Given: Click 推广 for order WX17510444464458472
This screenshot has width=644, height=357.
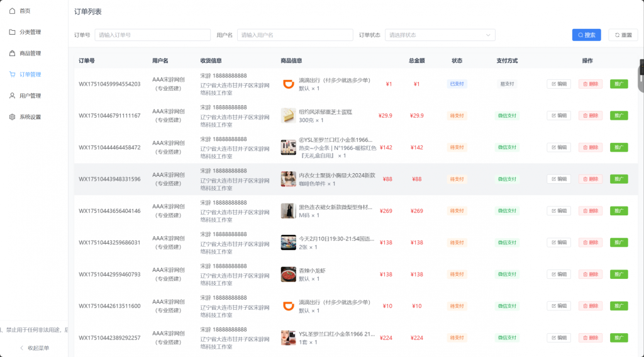Looking at the screenshot, I should tap(619, 147).
